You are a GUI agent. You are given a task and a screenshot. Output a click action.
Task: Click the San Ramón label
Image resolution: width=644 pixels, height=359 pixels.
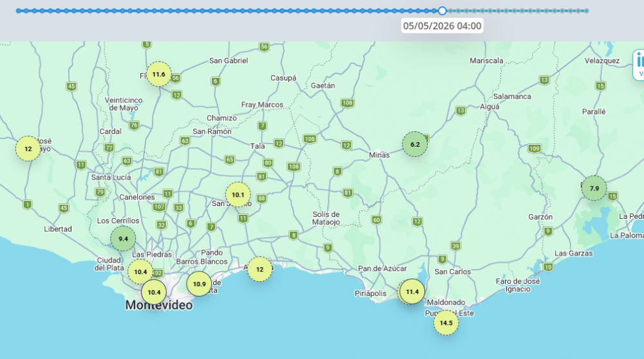pos(212,132)
